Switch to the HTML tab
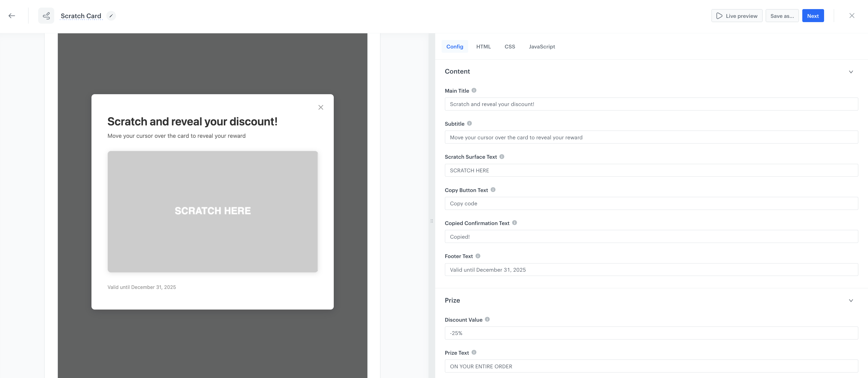 [484, 46]
